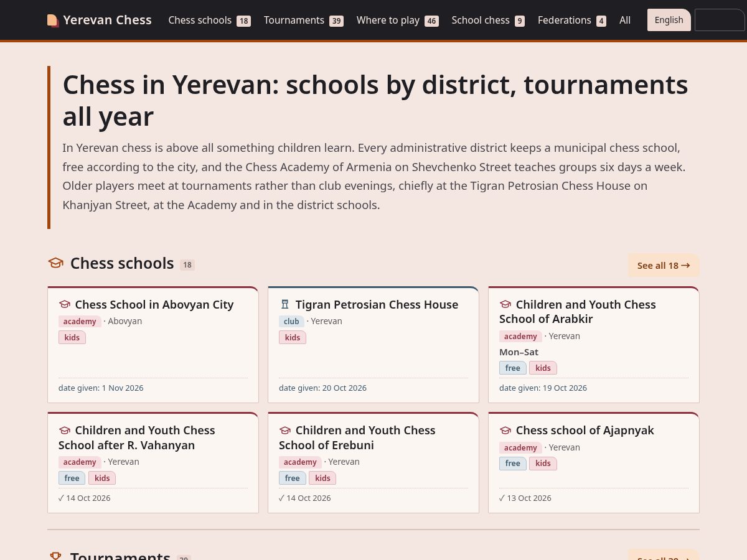
Task: Click the 18 badge in navigation Chess schools
Action: coord(243,21)
